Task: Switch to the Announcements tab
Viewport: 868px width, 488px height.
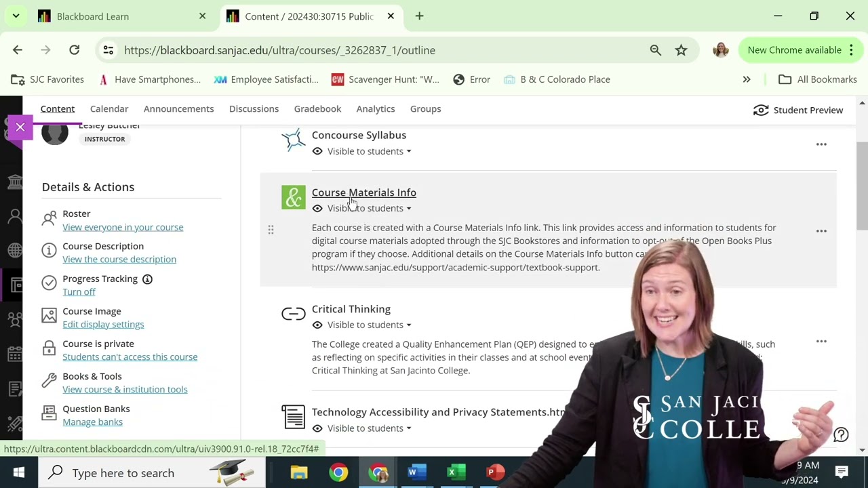Action: [x=178, y=108]
